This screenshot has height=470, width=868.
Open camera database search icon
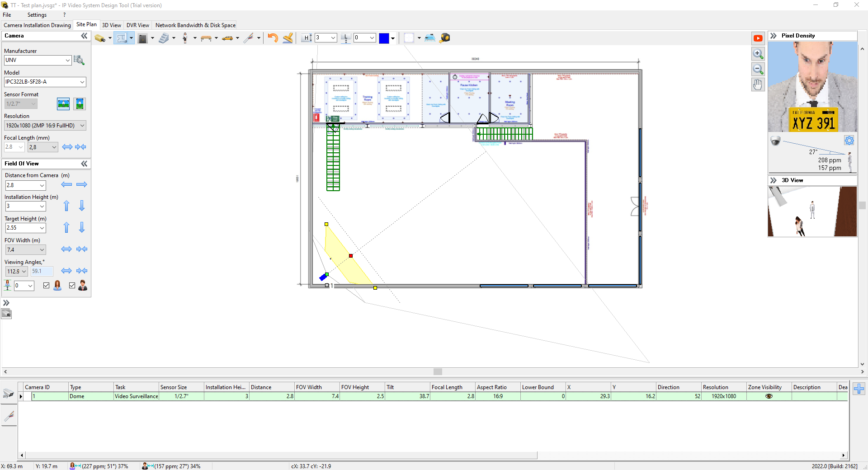[x=79, y=60]
